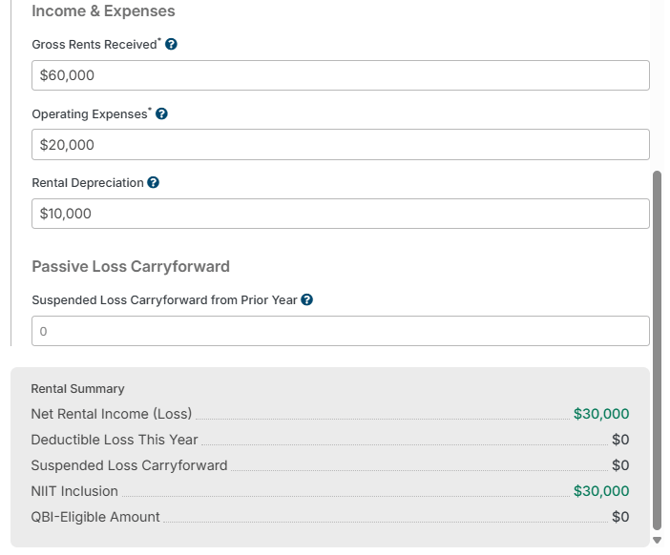Click the vertical scrollbar thumb
Viewport: 670px width, 555px height.
(657, 350)
